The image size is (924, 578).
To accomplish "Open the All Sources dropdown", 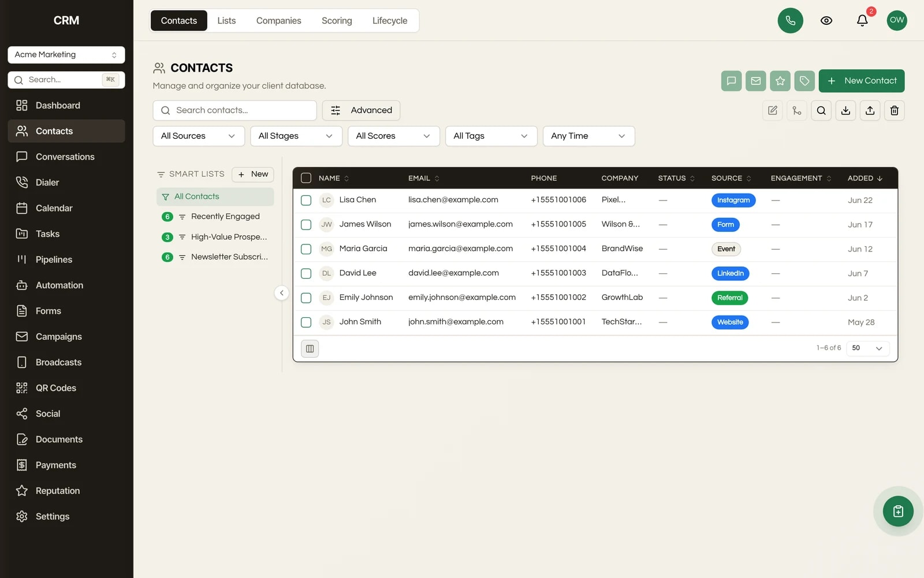I will click(x=199, y=136).
